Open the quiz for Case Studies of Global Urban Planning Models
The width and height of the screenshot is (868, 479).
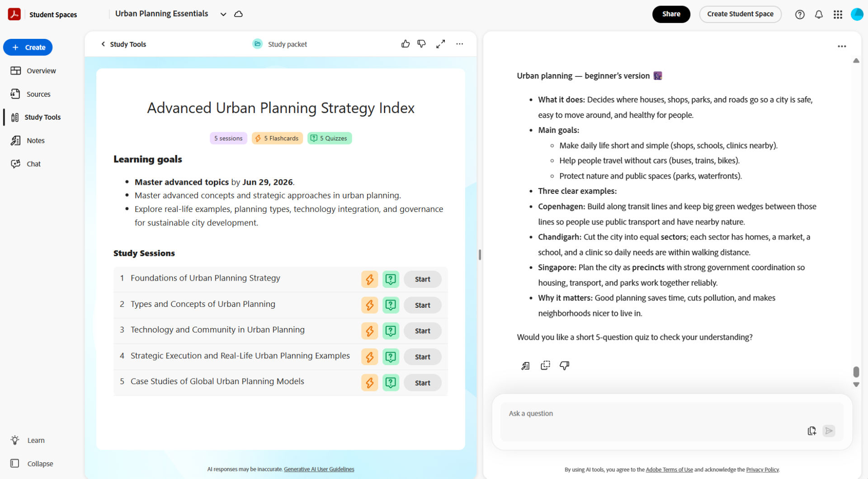(x=391, y=382)
